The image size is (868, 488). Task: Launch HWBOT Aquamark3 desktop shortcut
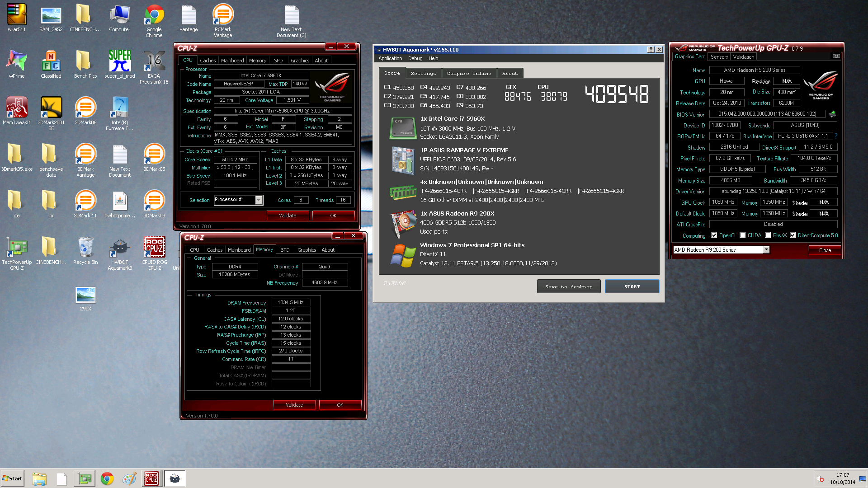coord(120,253)
